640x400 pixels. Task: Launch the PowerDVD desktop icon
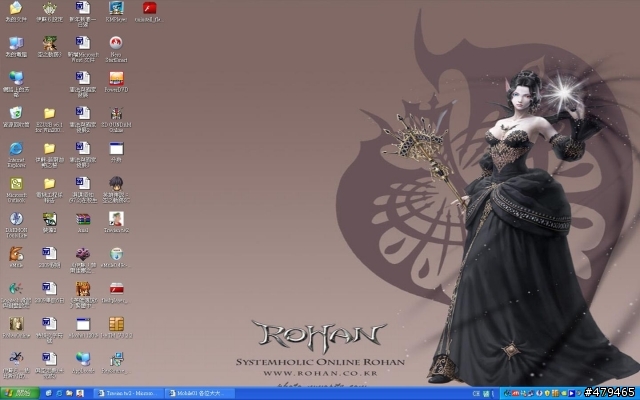click(116, 78)
